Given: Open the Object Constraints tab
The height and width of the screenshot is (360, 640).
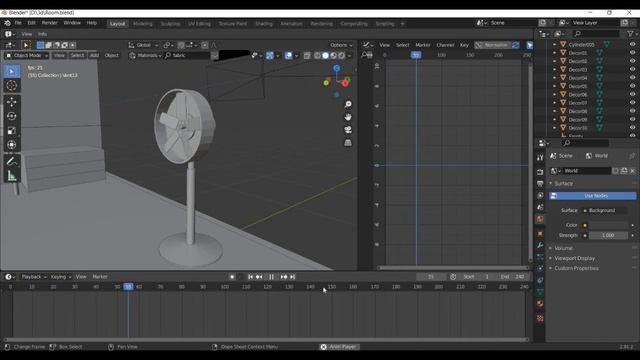Looking at the screenshot, I should point(540,280).
